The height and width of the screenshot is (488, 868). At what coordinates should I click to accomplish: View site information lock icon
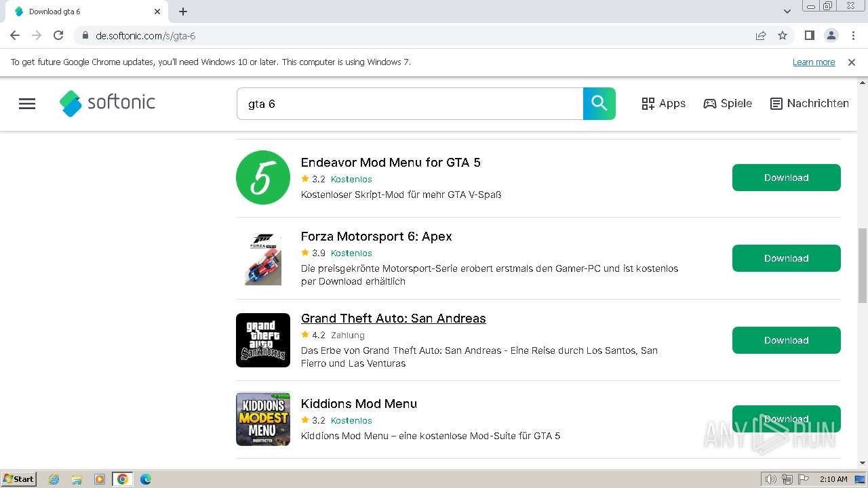pos(85,35)
